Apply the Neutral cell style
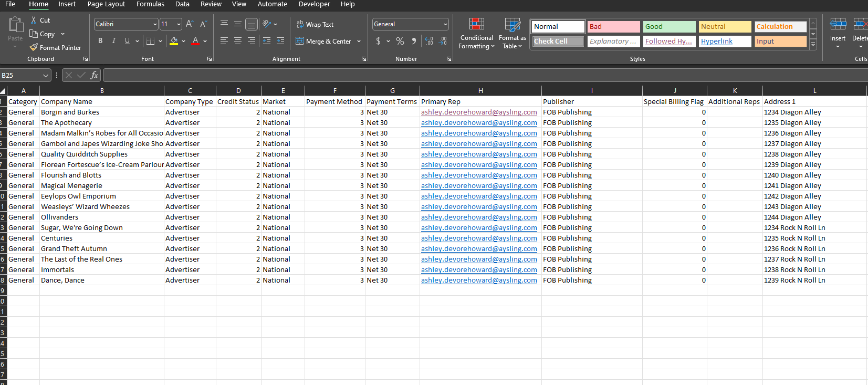 pos(725,26)
